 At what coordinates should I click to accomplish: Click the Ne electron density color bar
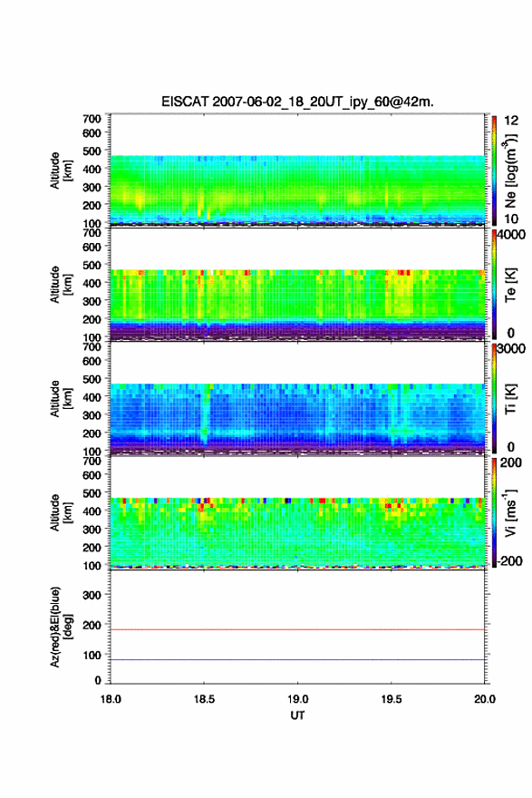pos(494,170)
